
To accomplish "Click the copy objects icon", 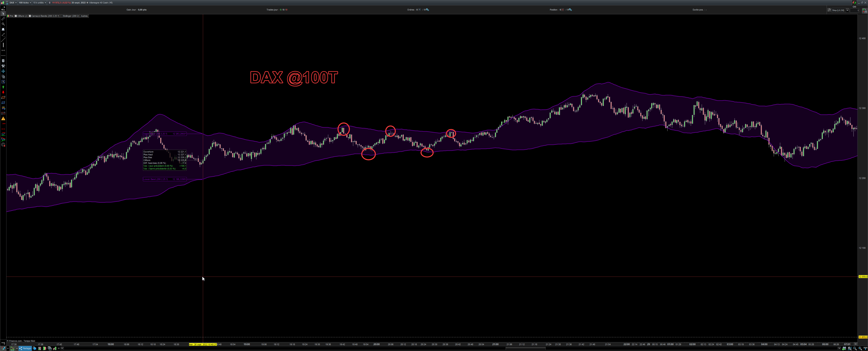I will coord(3,76).
